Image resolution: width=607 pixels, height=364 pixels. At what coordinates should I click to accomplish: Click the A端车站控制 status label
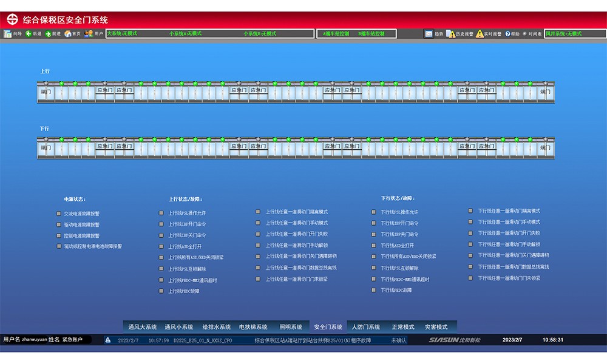click(x=336, y=34)
